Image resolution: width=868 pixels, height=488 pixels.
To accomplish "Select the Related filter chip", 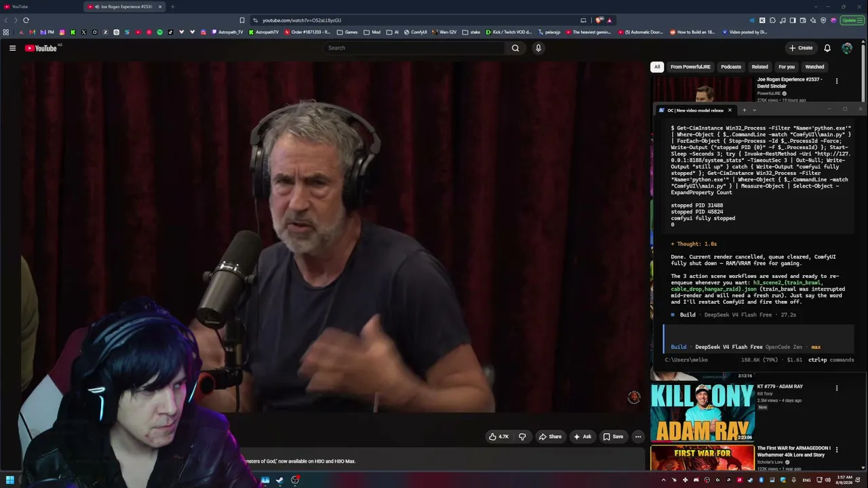I will pos(759,67).
